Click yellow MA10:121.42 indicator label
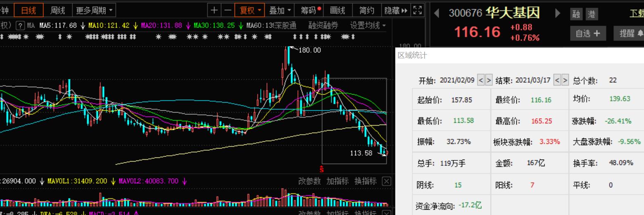Image resolution: width=644 pixels, height=215 pixels. (109, 26)
